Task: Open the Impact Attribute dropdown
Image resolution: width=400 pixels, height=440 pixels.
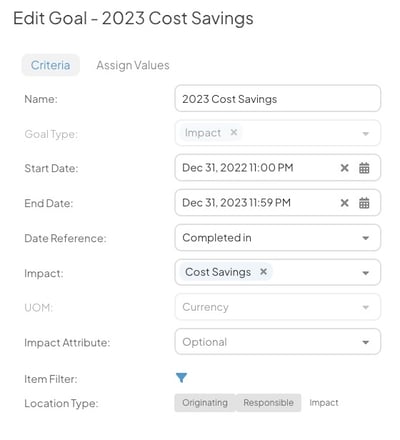Action: coord(278,342)
